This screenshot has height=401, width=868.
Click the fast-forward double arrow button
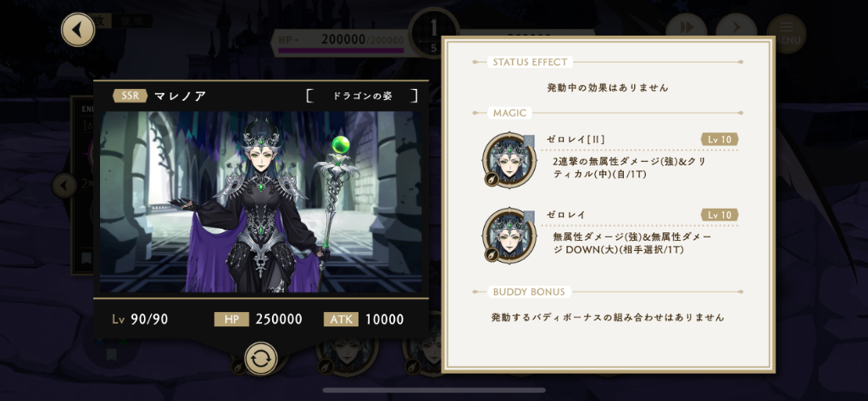pyautogui.click(x=687, y=30)
